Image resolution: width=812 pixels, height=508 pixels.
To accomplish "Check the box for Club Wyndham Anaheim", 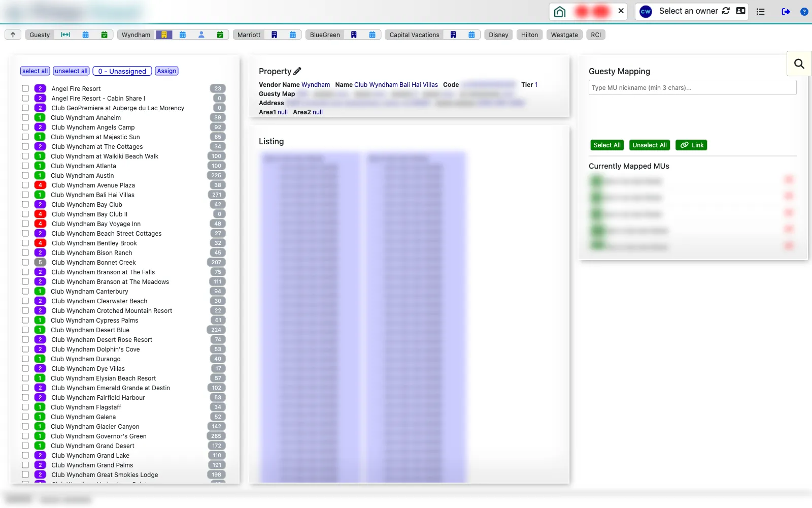I will (x=25, y=117).
